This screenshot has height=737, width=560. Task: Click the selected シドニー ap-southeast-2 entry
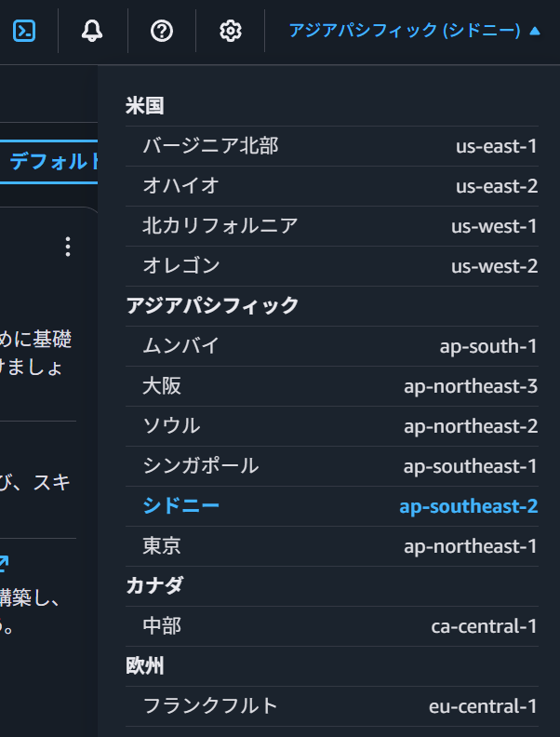point(331,506)
